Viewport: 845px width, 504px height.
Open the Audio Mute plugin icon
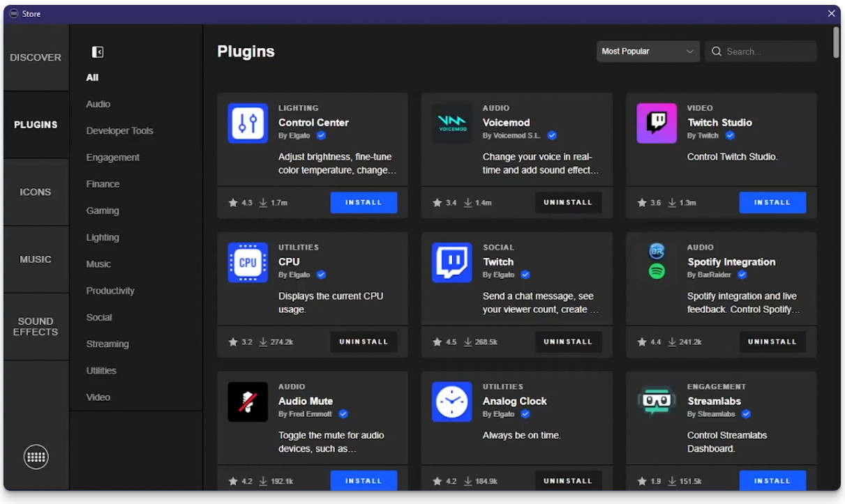click(x=248, y=402)
